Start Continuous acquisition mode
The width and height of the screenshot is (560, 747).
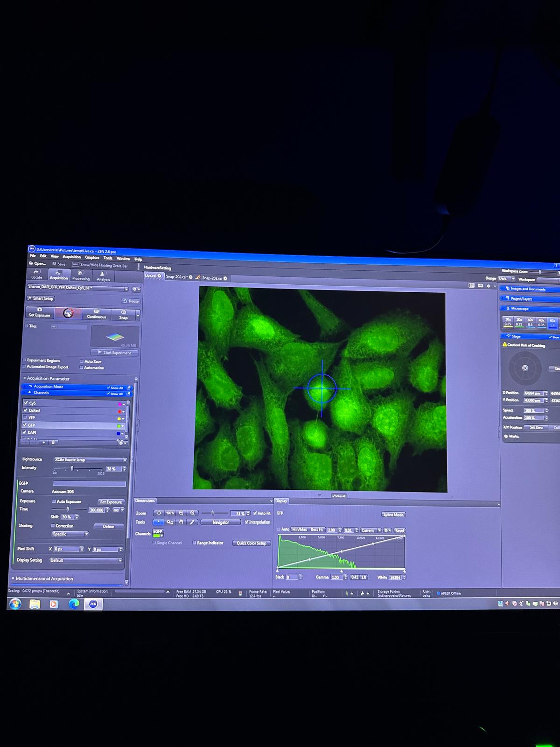[x=97, y=314]
